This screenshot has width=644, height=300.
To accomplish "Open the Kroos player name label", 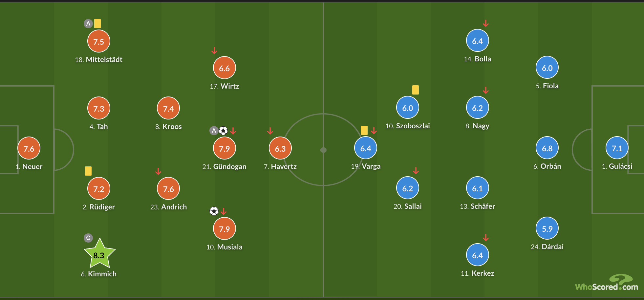I will click(x=168, y=127).
